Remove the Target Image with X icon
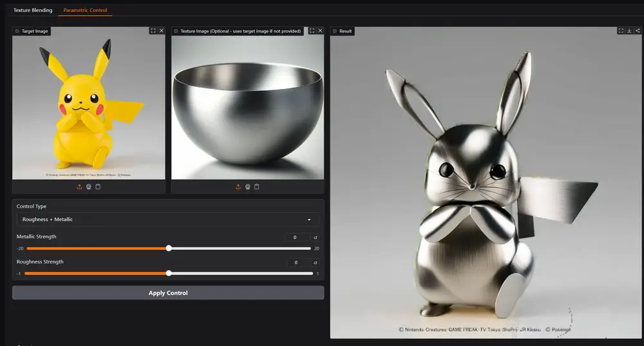Viewport: 644px width, 346px height. tap(162, 31)
